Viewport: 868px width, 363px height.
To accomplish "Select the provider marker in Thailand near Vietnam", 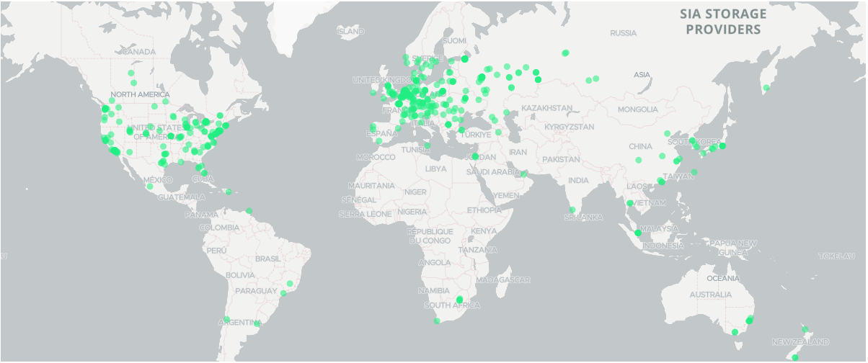I will (629, 203).
